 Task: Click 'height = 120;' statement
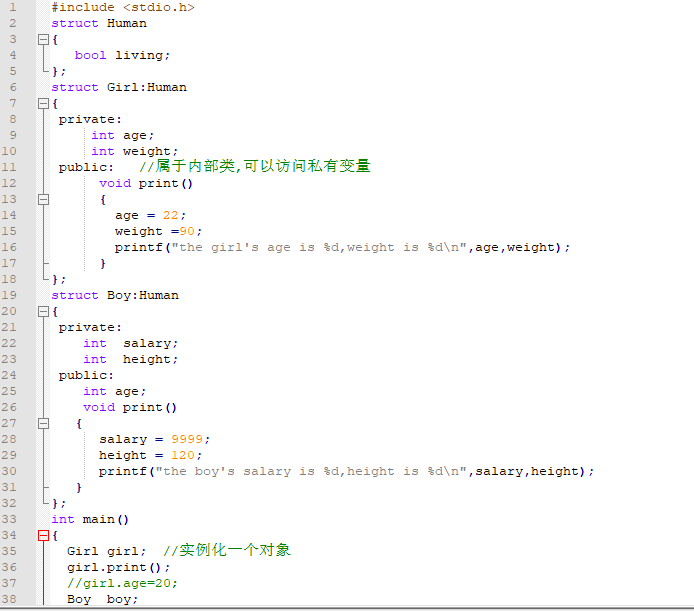150,456
